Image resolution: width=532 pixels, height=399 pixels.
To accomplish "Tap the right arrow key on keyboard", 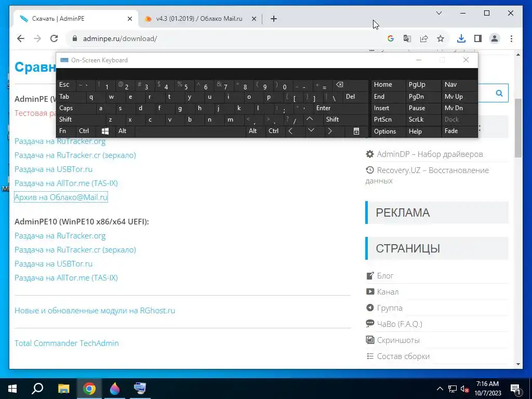I will [x=330, y=131].
